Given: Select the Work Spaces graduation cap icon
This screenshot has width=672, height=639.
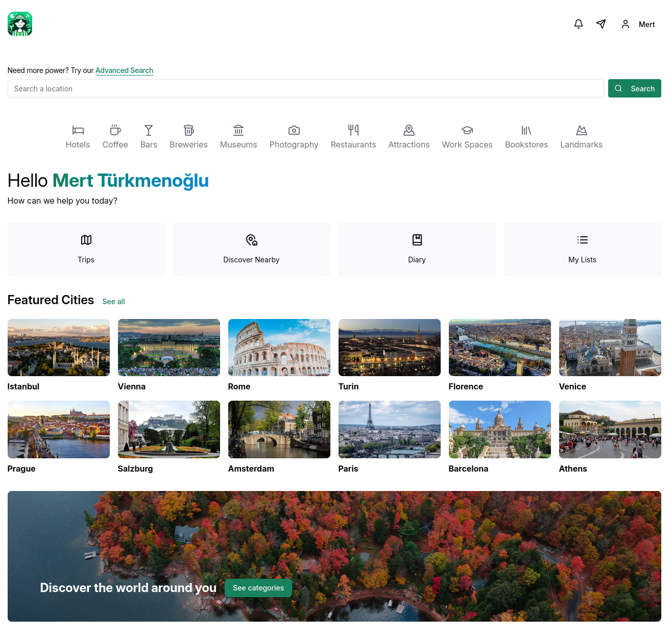Looking at the screenshot, I should click(467, 130).
